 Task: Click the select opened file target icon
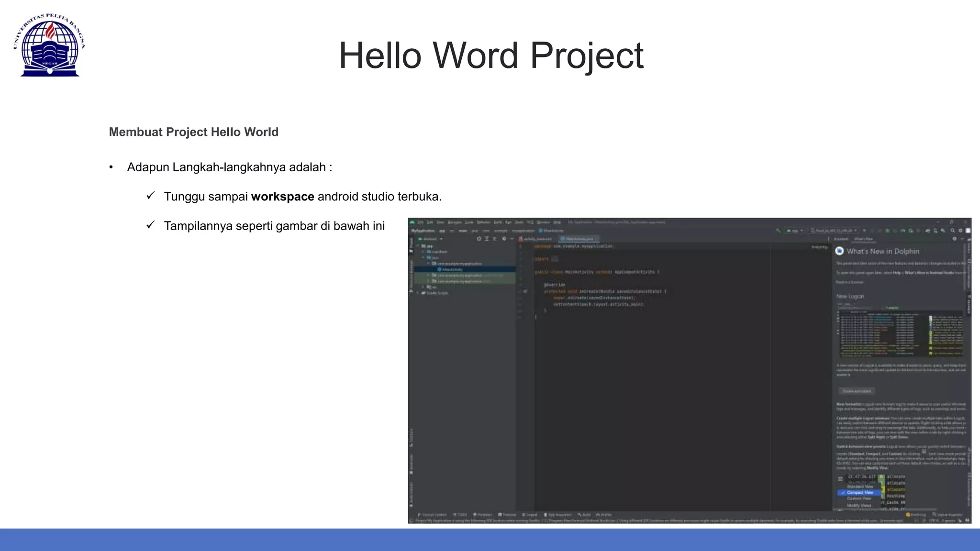(479, 239)
